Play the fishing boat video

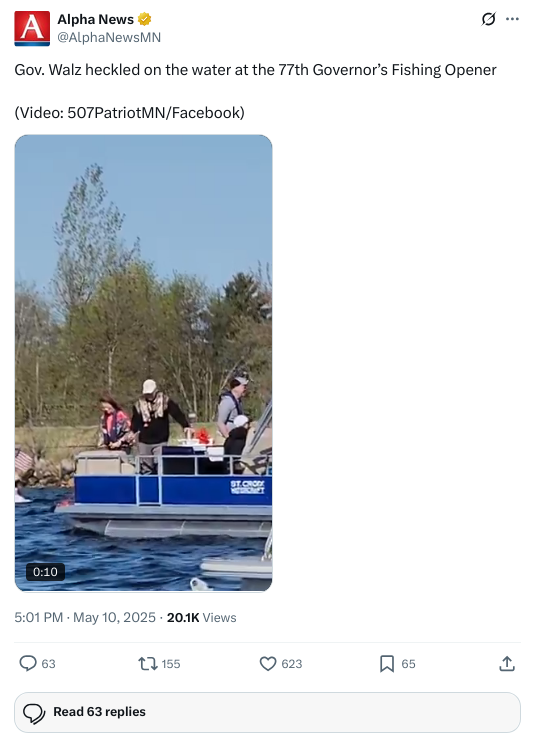[x=143, y=363]
